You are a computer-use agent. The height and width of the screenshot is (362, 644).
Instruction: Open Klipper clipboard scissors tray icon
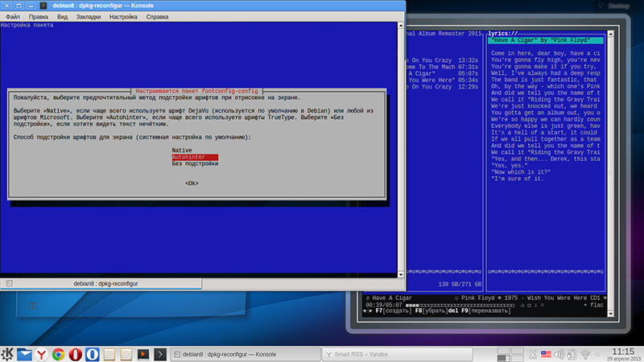533,354
